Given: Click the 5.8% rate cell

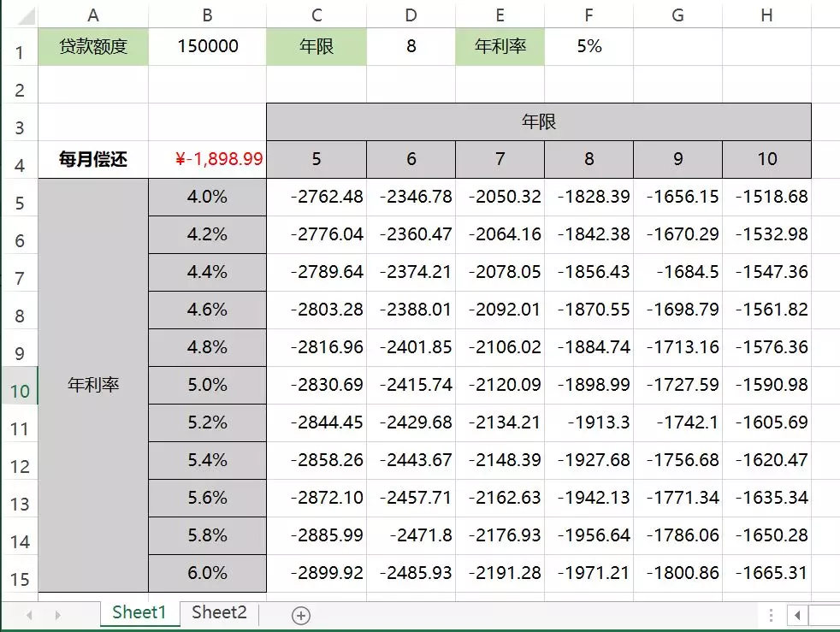Looking at the screenshot, I should point(207,535).
